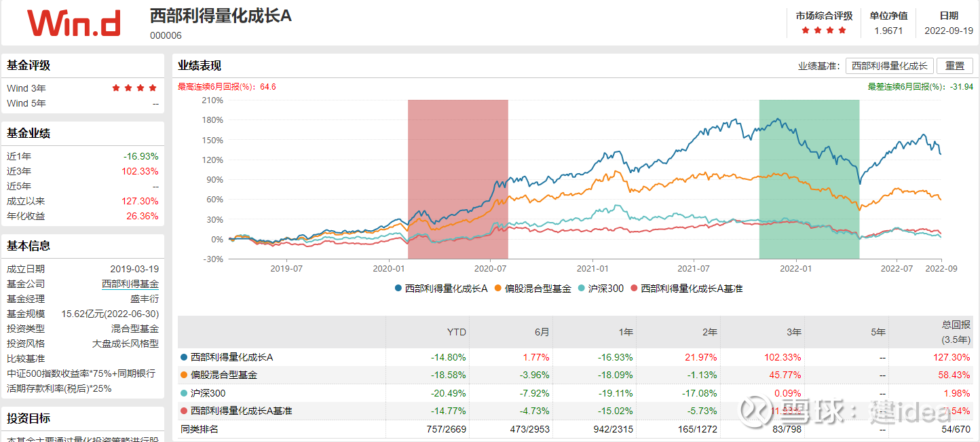Click the 2021-01 label on chart axis
Image resolution: width=980 pixels, height=442 pixels.
tap(593, 269)
